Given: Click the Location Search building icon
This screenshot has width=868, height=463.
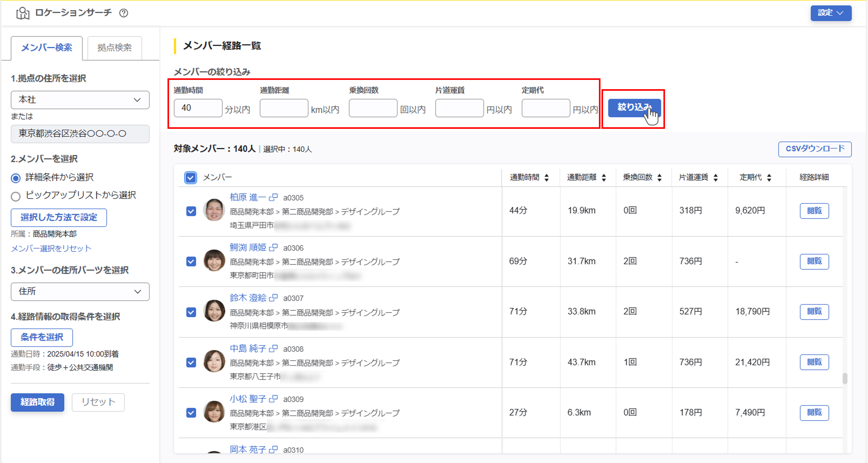Looking at the screenshot, I should click(22, 13).
